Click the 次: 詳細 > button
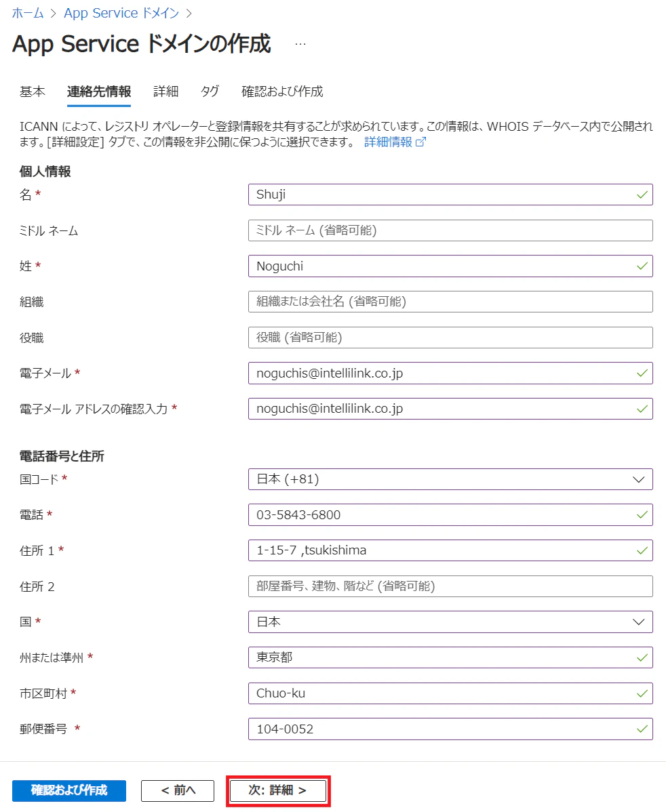This screenshot has width=666, height=812. [x=278, y=790]
